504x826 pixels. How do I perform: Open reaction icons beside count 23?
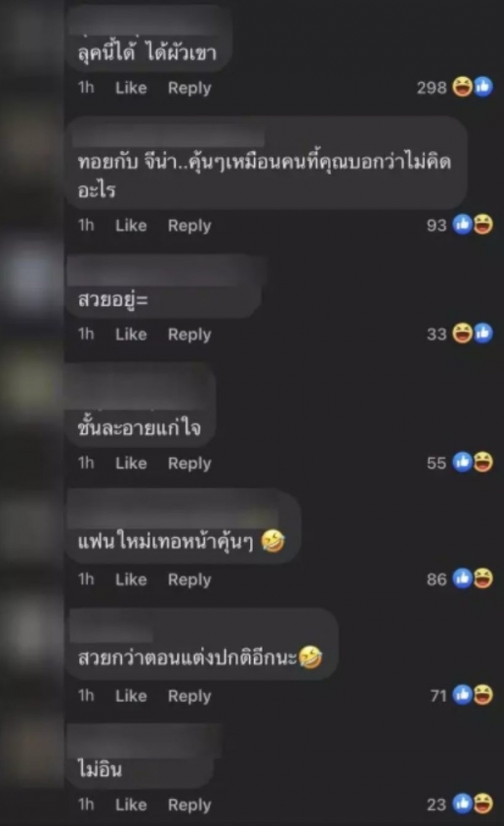pos(472,803)
